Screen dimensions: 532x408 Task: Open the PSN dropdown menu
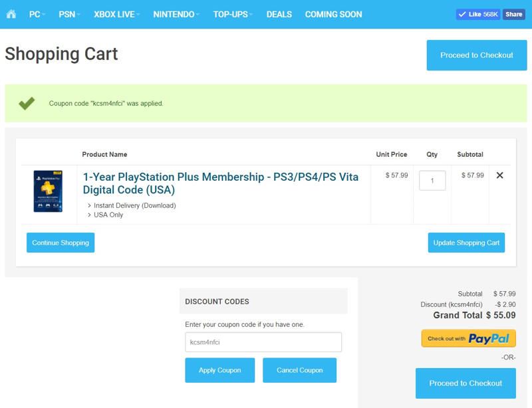click(69, 14)
